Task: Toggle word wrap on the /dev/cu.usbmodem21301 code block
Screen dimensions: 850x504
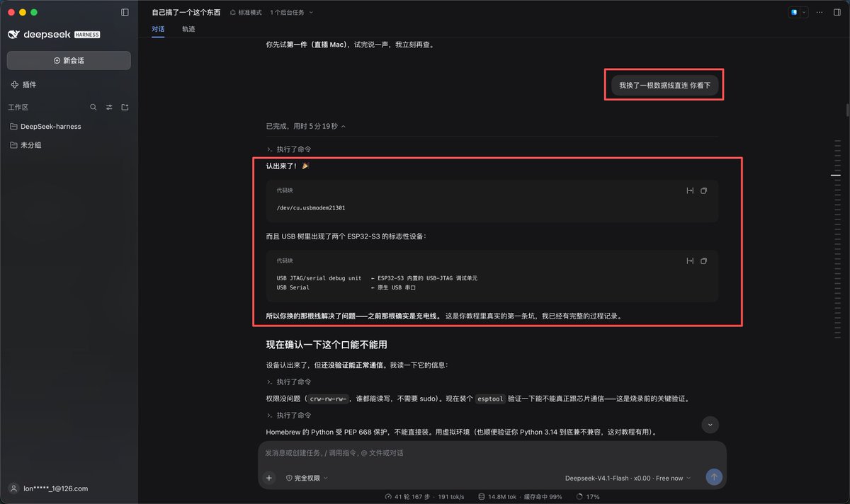Action: [x=690, y=190]
